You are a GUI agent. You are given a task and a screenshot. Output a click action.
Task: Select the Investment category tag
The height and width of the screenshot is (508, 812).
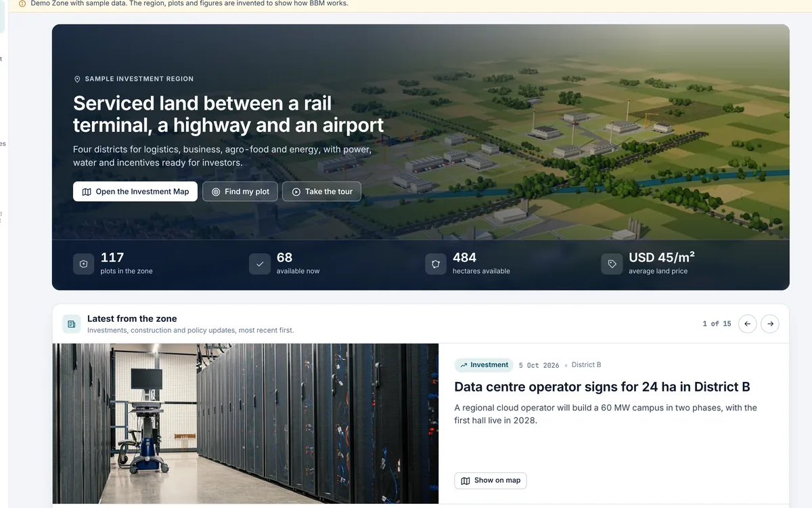click(484, 365)
